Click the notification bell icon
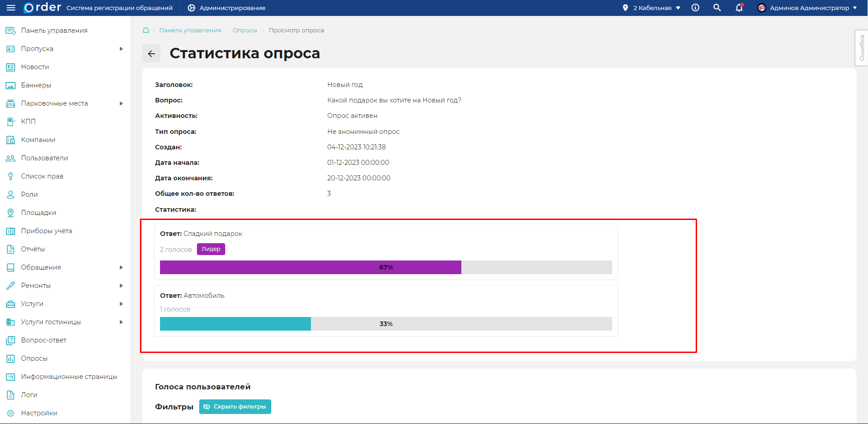This screenshot has height=424, width=868. (x=739, y=8)
